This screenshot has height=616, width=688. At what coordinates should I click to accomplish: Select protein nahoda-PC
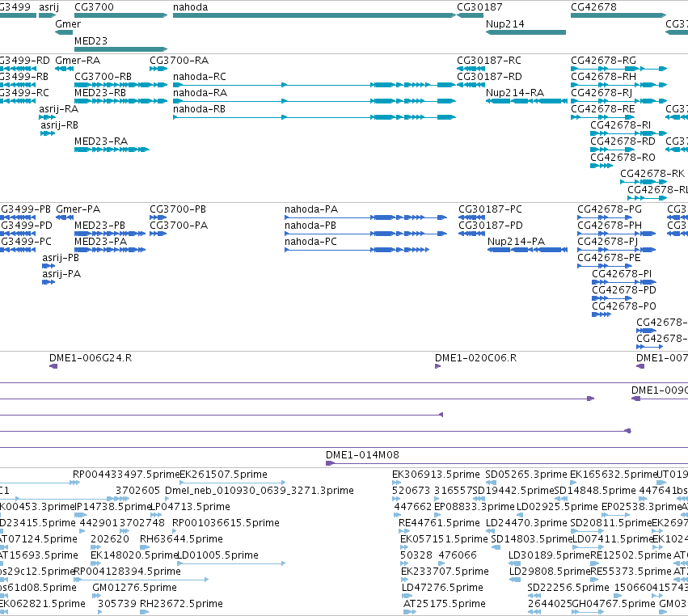[357, 250]
